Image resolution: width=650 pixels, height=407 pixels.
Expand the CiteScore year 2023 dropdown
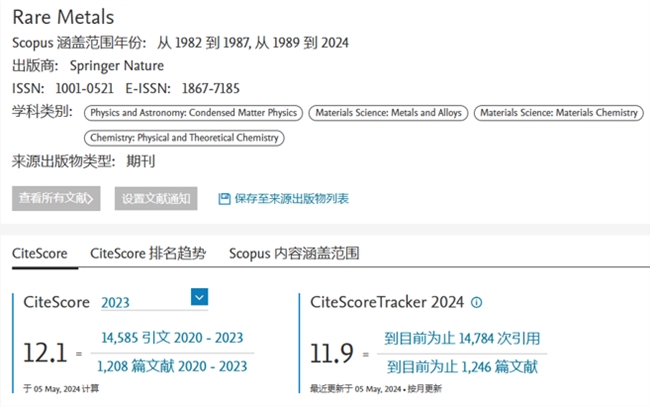(x=198, y=297)
